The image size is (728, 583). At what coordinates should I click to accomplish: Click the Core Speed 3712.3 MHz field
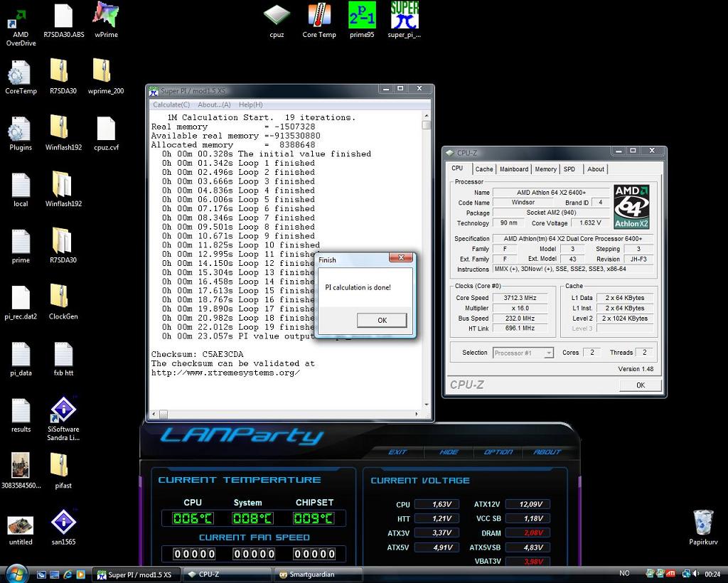[x=520, y=298]
